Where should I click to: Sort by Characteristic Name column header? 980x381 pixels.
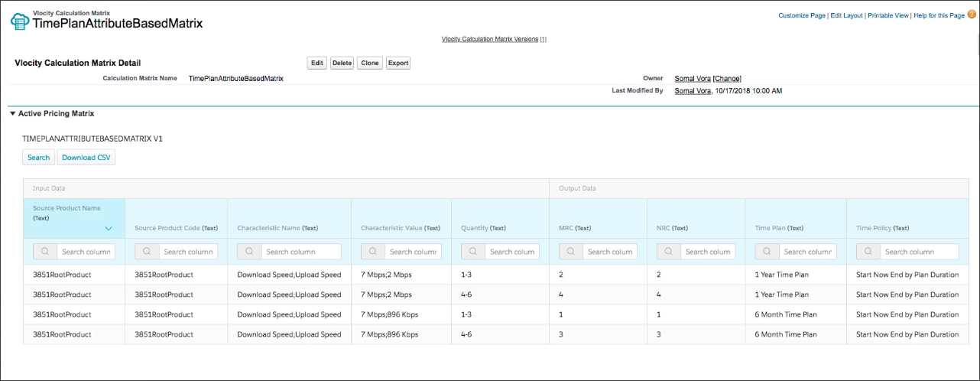point(277,228)
